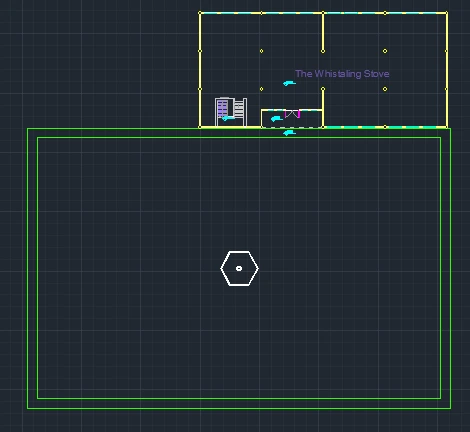Pick the upper-left interior column circle
Image resolution: width=470 pixels, height=432 pixels.
tap(261, 51)
